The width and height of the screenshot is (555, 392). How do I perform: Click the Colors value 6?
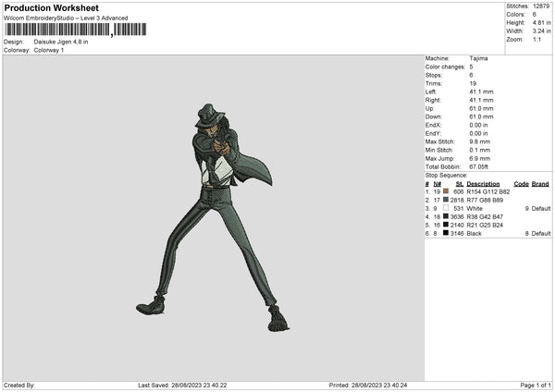(x=534, y=15)
